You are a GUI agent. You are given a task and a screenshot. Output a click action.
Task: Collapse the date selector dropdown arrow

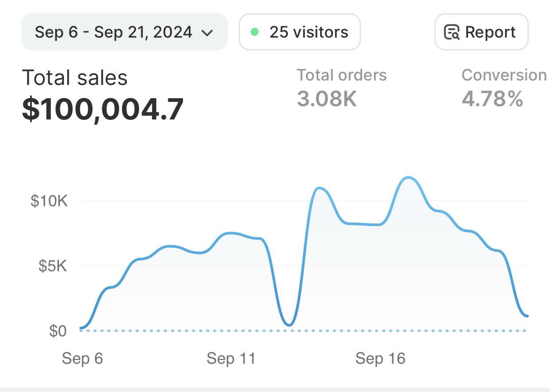(x=208, y=32)
